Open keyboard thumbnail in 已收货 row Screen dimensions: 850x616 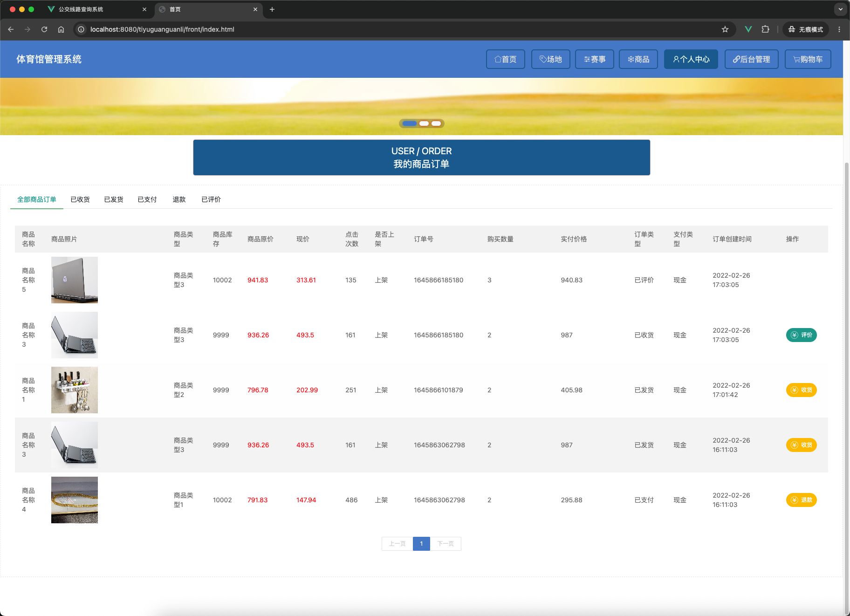tap(75, 335)
